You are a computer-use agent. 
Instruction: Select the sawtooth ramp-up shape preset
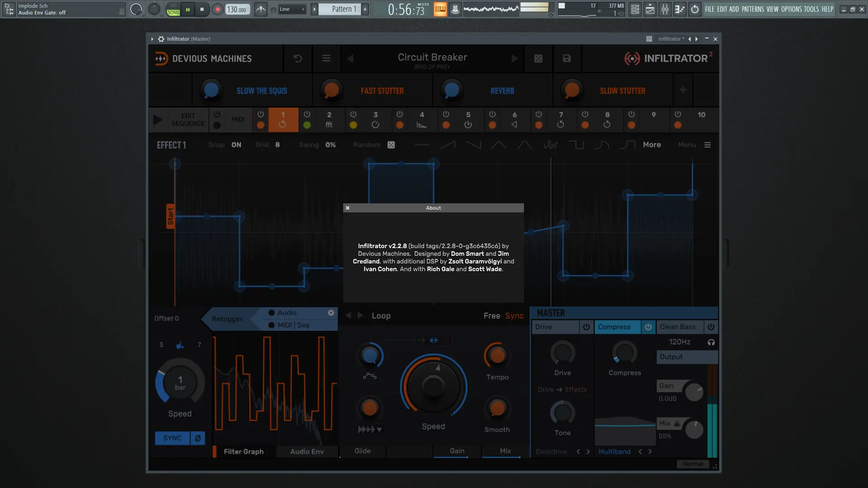448,145
